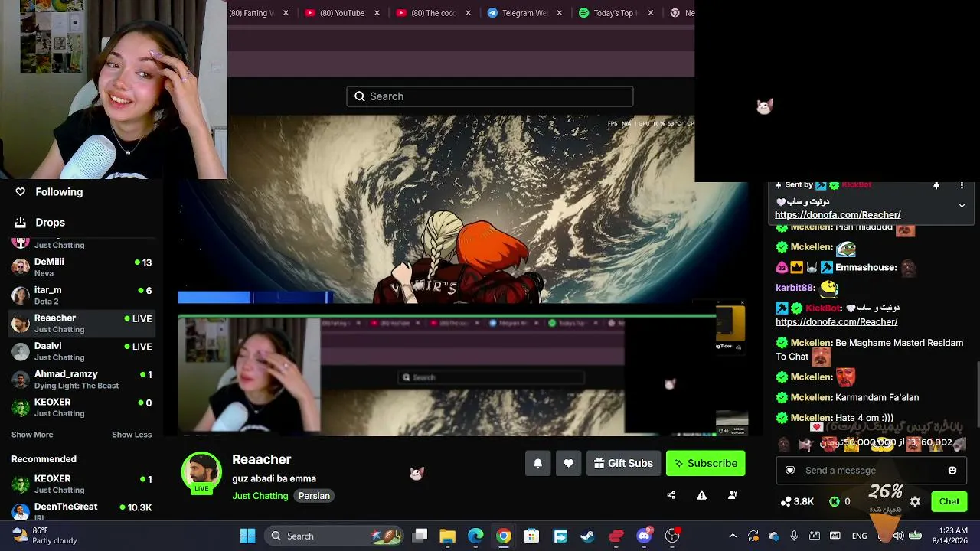Open the emote picker smiley in chat
This screenshot has height=551, width=980.
coord(952,471)
